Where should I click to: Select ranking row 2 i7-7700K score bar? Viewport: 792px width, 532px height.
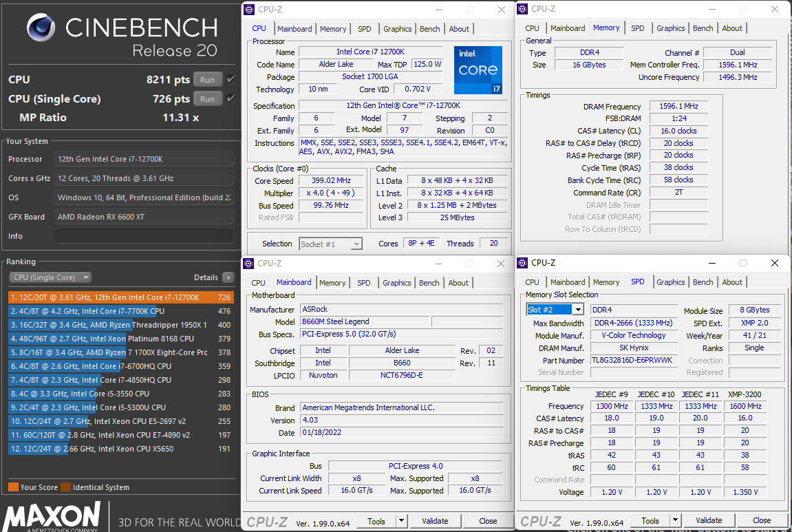pyautogui.click(x=120, y=311)
